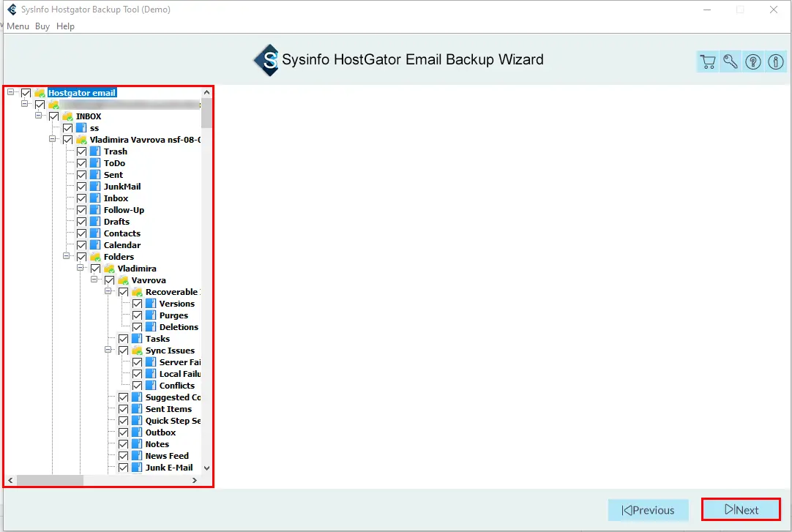
Task: Click the Drafts mailbox icon
Action: point(95,222)
